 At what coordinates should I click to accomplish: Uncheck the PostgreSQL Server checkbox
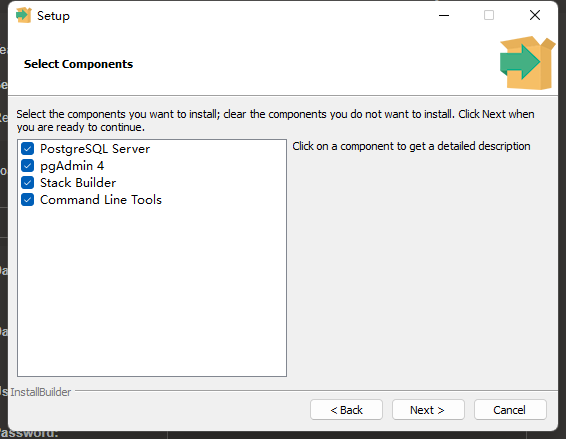(x=27, y=148)
